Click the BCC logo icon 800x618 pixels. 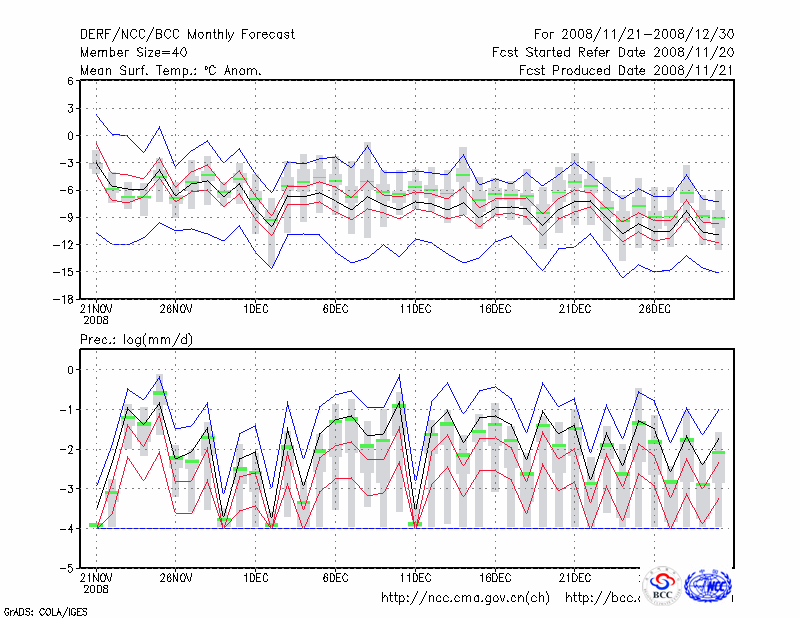[x=662, y=586]
